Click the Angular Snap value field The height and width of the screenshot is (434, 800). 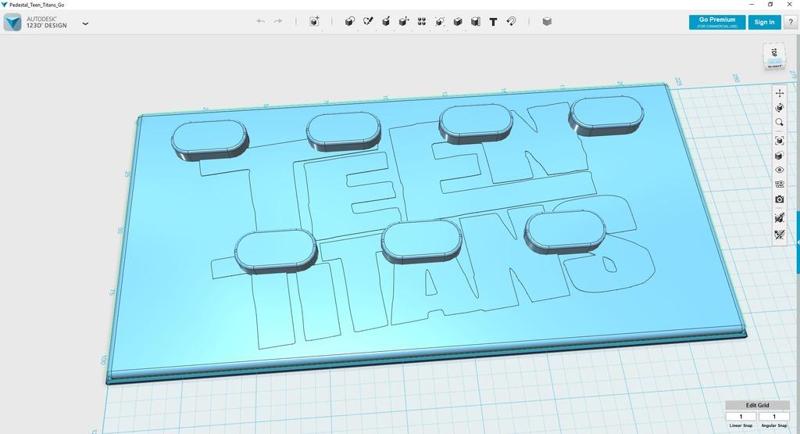click(x=773, y=417)
